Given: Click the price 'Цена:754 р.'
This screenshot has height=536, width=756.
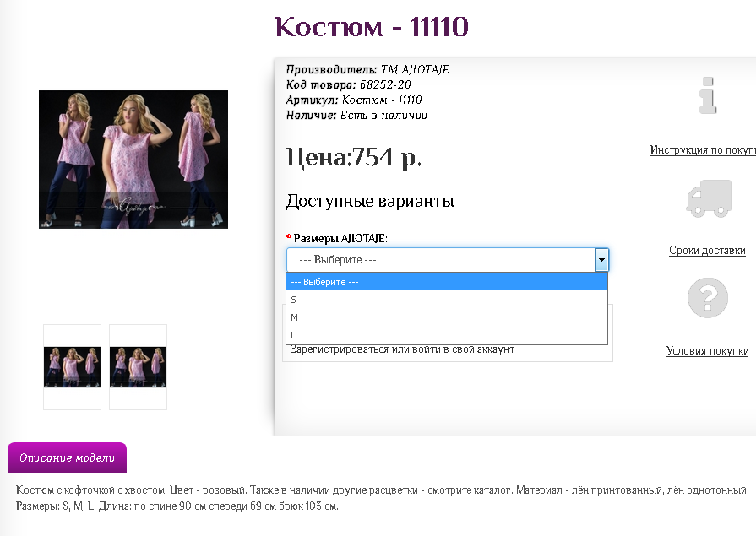Looking at the screenshot, I should (x=355, y=157).
